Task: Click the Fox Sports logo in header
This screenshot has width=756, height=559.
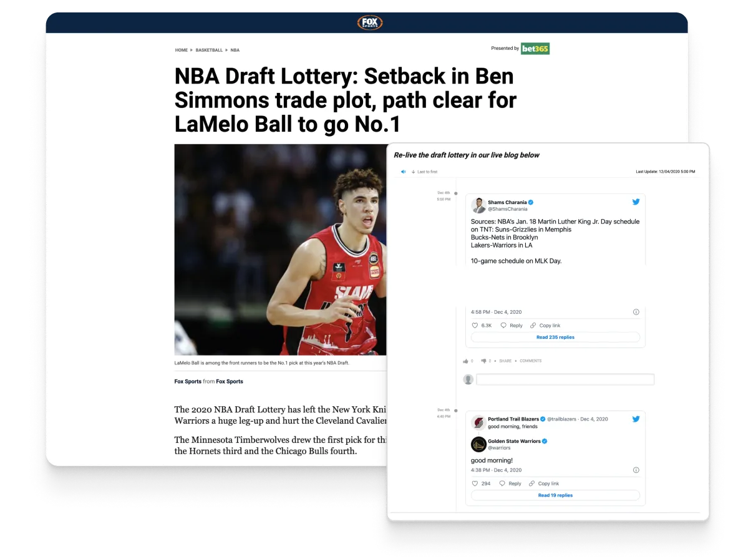Action: click(x=369, y=23)
